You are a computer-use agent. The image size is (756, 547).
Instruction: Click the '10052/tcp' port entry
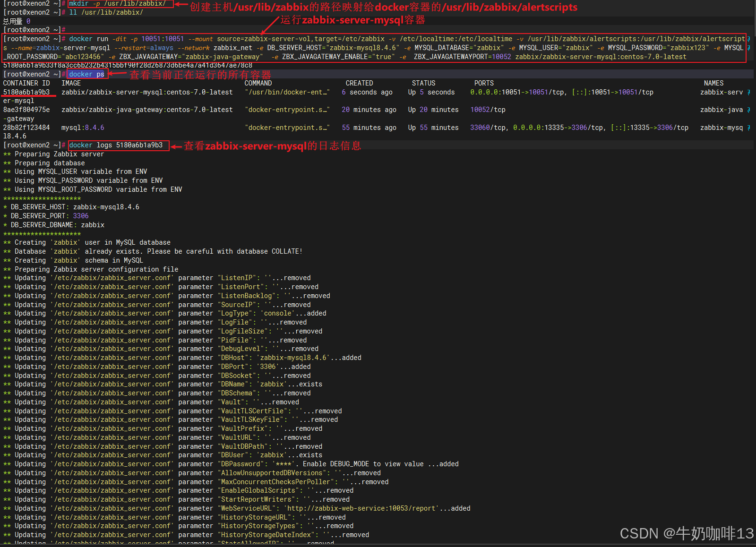tap(488, 110)
